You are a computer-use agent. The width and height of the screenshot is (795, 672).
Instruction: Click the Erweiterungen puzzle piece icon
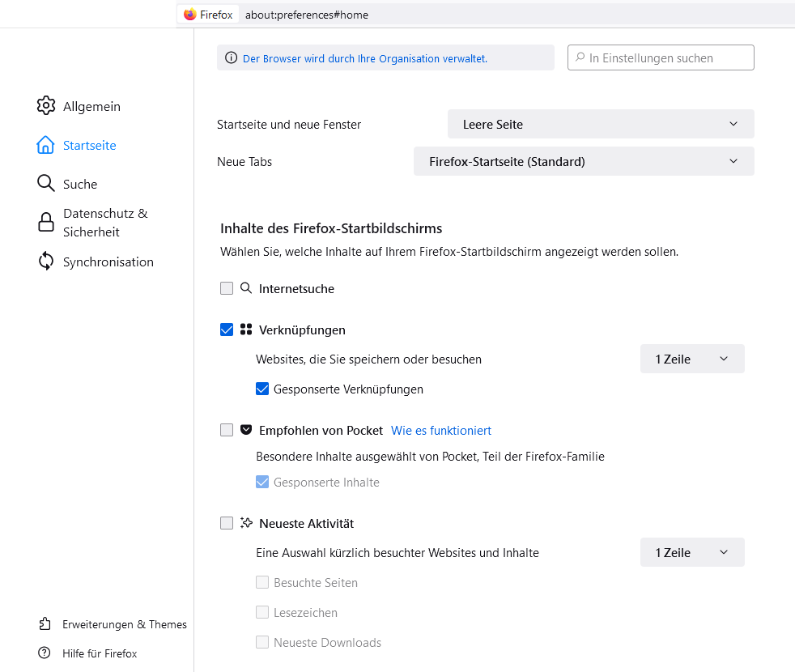tap(45, 624)
